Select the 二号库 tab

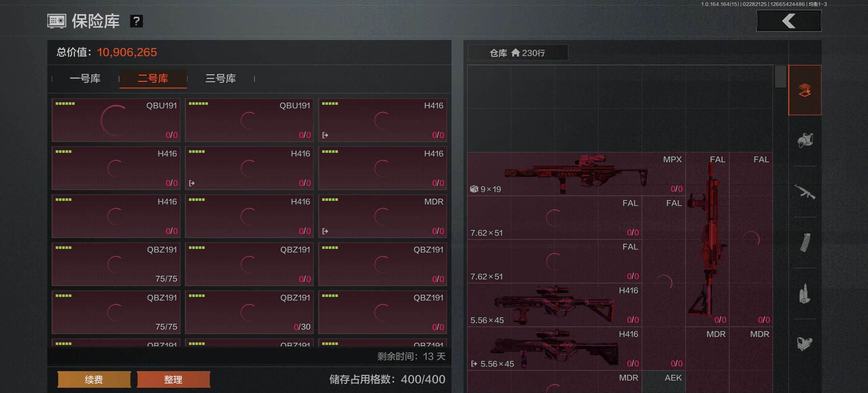[x=153, y=78]
